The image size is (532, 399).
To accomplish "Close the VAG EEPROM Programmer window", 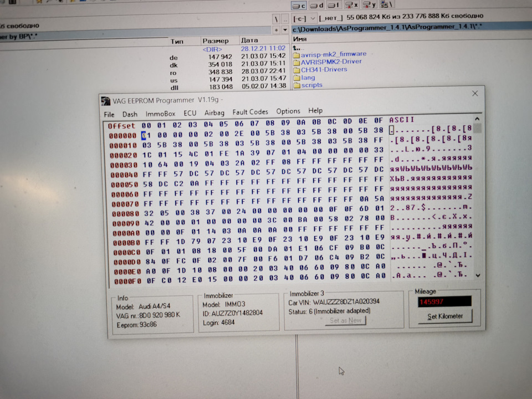I will pos(475,93).
